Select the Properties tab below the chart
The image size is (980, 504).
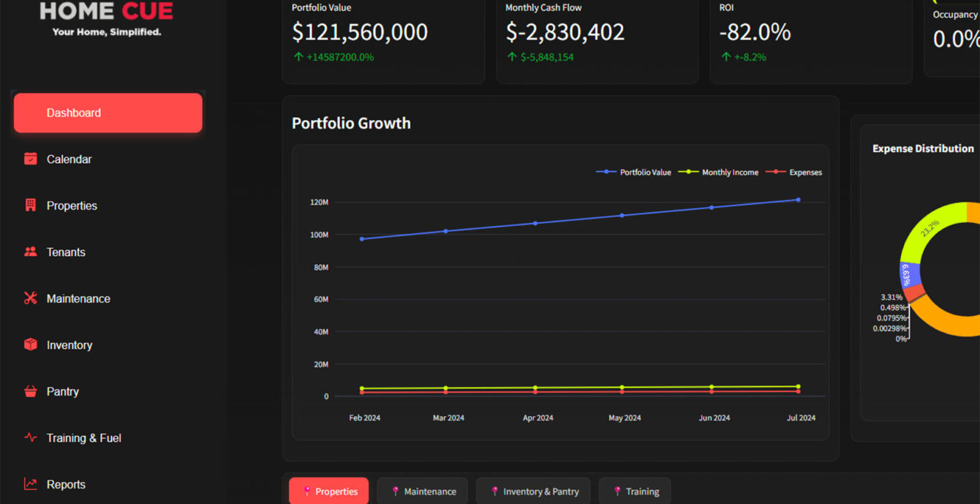click(x=328, y=491)
